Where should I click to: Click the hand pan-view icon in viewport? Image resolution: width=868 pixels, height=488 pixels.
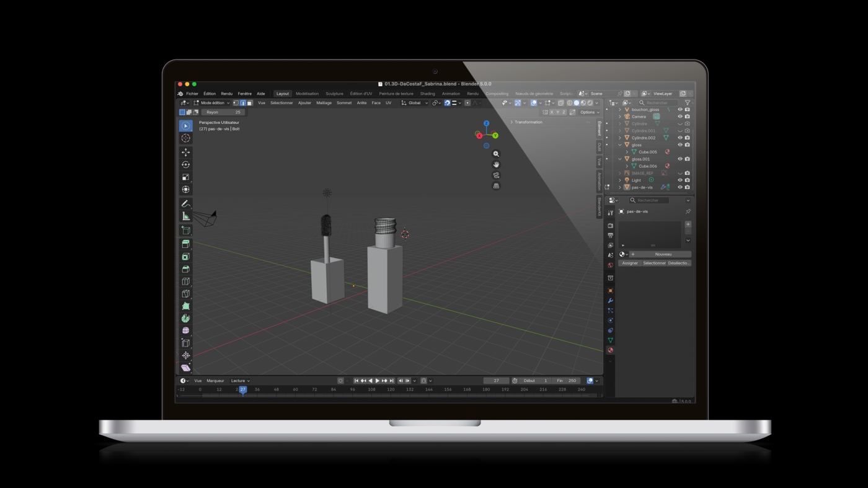tap(496, 164)
